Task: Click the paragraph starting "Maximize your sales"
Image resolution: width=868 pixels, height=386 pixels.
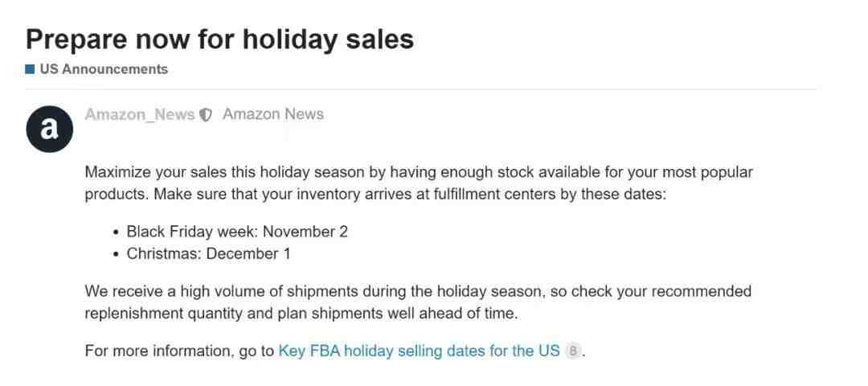Action: 419,183
